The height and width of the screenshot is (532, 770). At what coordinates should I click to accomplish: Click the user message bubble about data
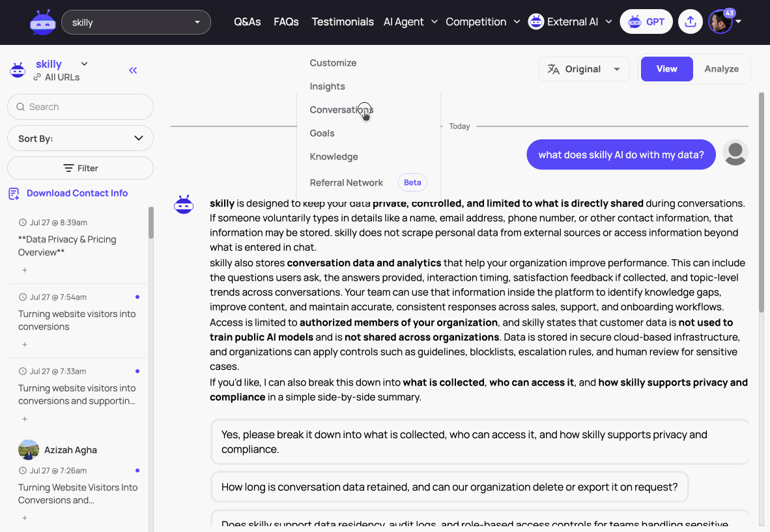pyautogui.click(x=621, y=154)
